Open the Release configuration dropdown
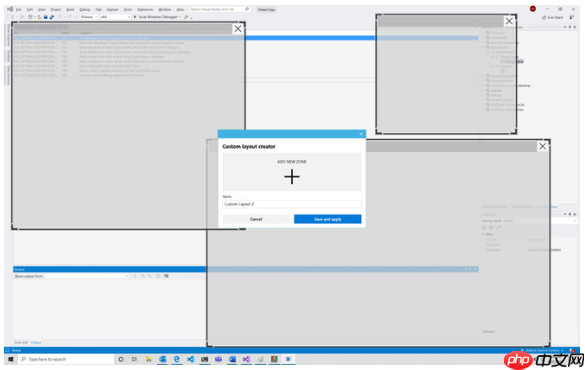The width and height of the screenshot is (585, 370). tap(89, 17)
